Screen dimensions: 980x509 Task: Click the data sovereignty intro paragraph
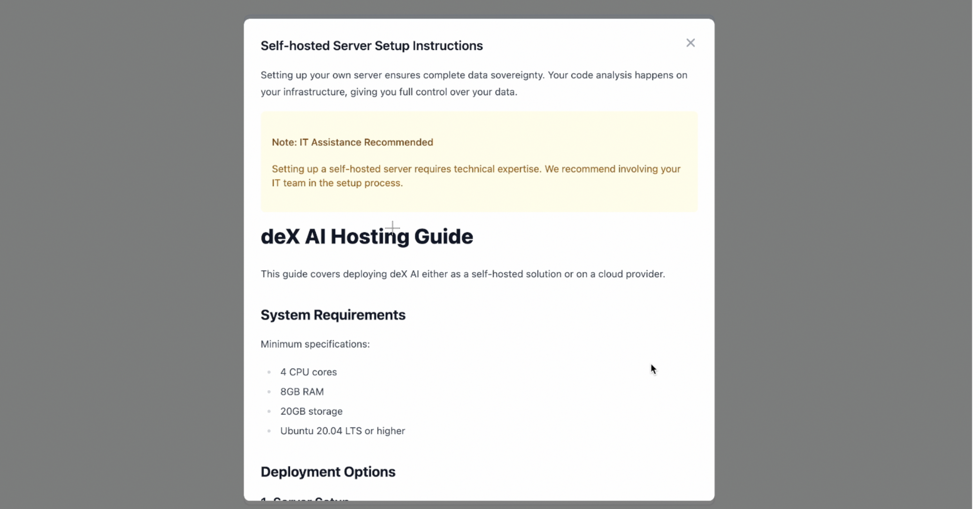(x=473, y=83)
